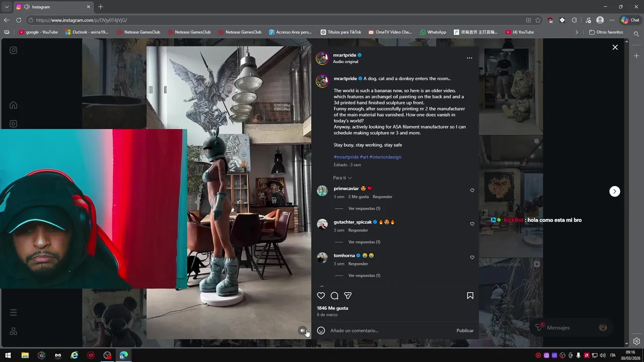This screenshot has height=362, width=644.
Task: Open the Copilot Chat button
Action: [631, 20]
